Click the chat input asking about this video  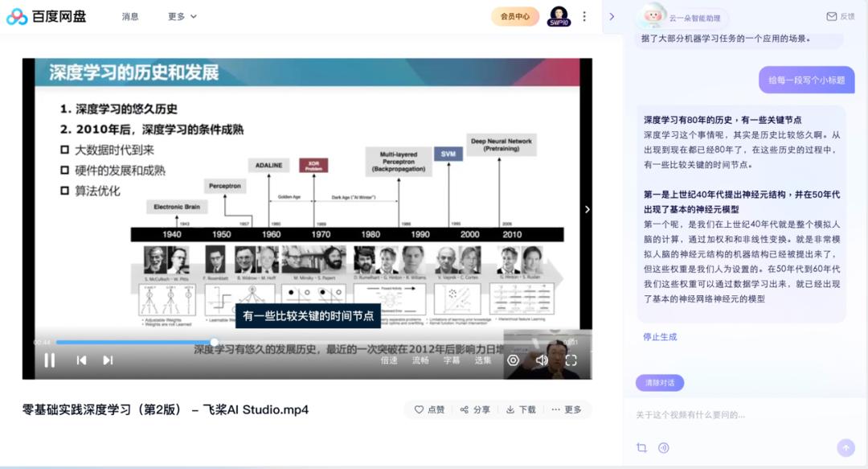click(x=723, y=415)
